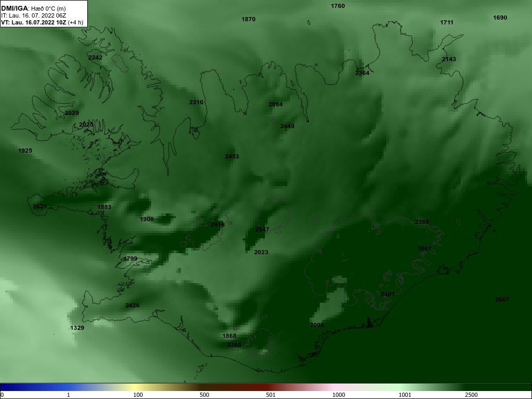Click the 2918 height label
Viewport: 532px width, 399px height.
218,225
